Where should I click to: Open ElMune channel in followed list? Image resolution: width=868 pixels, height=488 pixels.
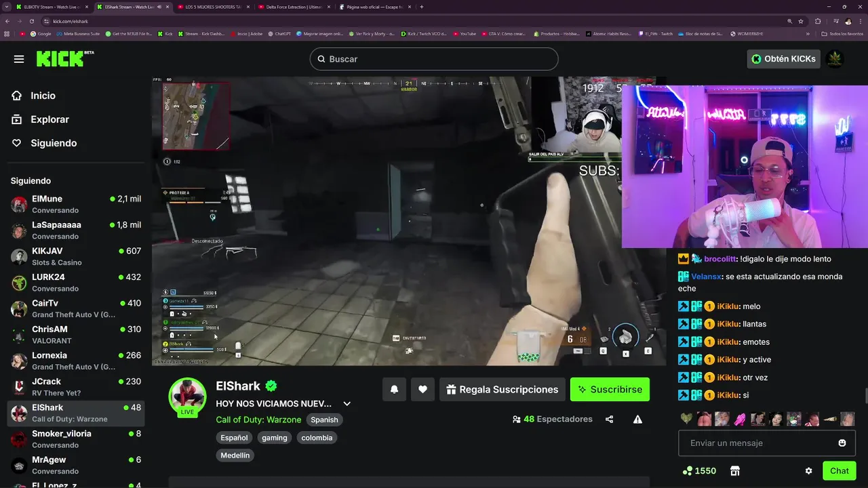pos(76,204)
